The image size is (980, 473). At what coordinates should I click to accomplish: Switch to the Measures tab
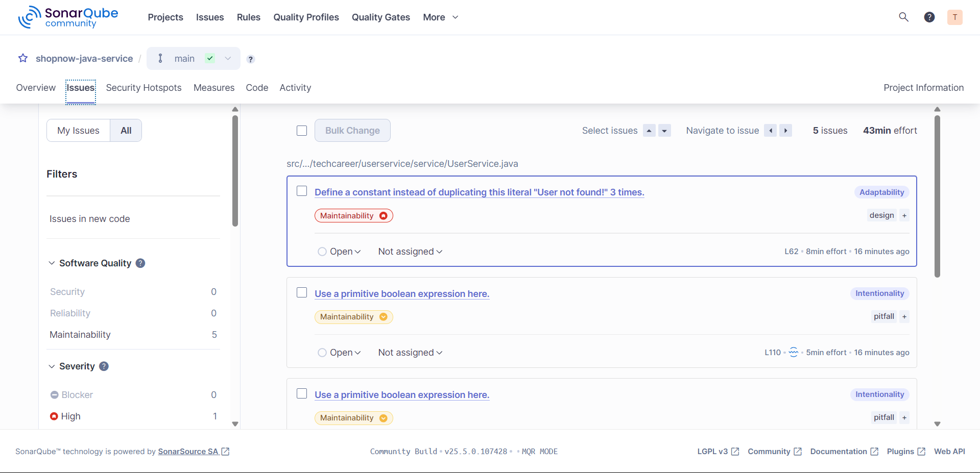pyautogui.click(x=213, y=87)
